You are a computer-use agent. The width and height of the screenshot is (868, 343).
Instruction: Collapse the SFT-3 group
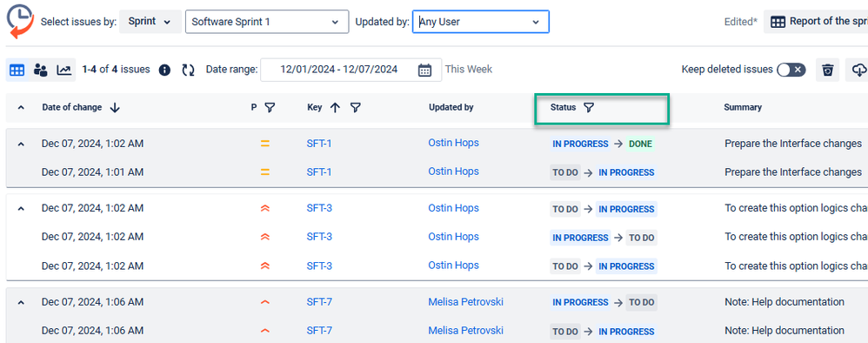click(x=21, y=208)
